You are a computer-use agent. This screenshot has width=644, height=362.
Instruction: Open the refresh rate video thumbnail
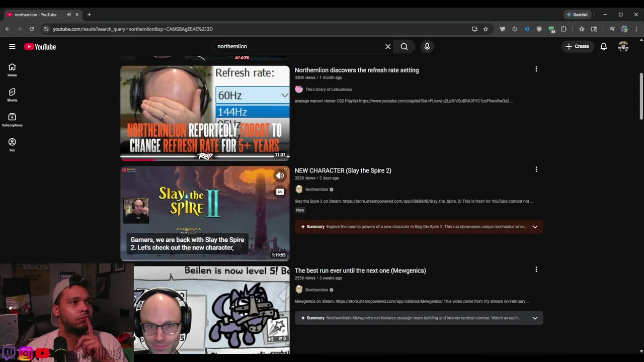click(205, 113)
